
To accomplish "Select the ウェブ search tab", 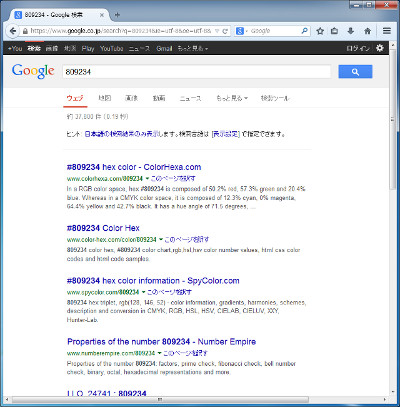I will [x=75, y=98].
